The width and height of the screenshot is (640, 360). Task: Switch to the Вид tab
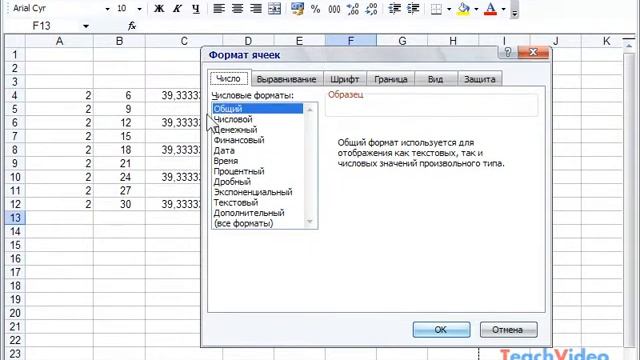435,79
